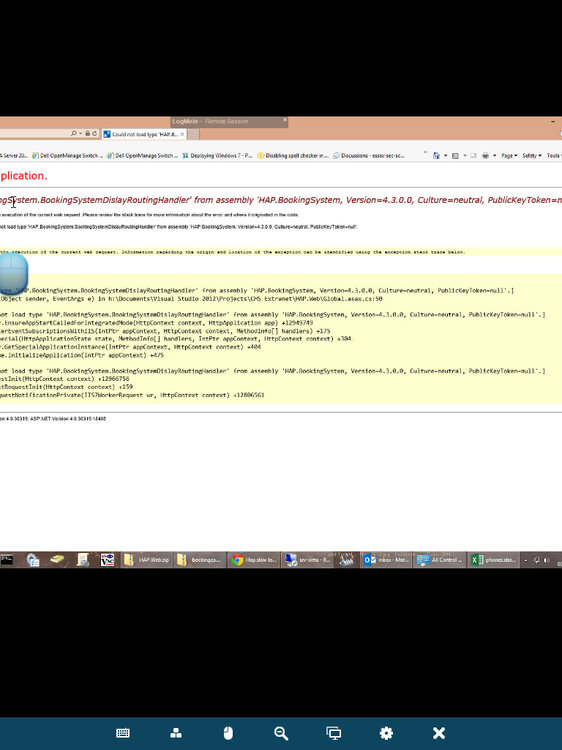Open the settings gear in bottom toolbar
Image resolution: width=562 pixels, height=750 pixels.
(x=386, y=733)
